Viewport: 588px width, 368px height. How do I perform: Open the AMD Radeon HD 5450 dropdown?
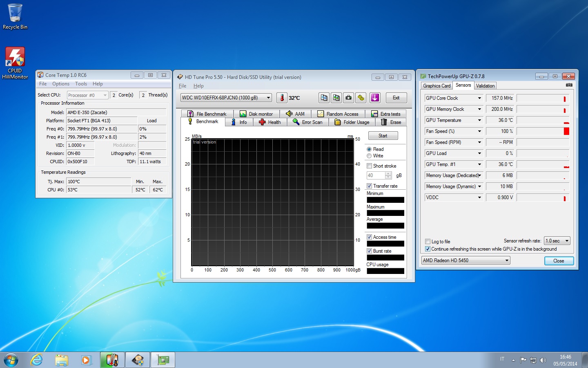pos(466,260)
